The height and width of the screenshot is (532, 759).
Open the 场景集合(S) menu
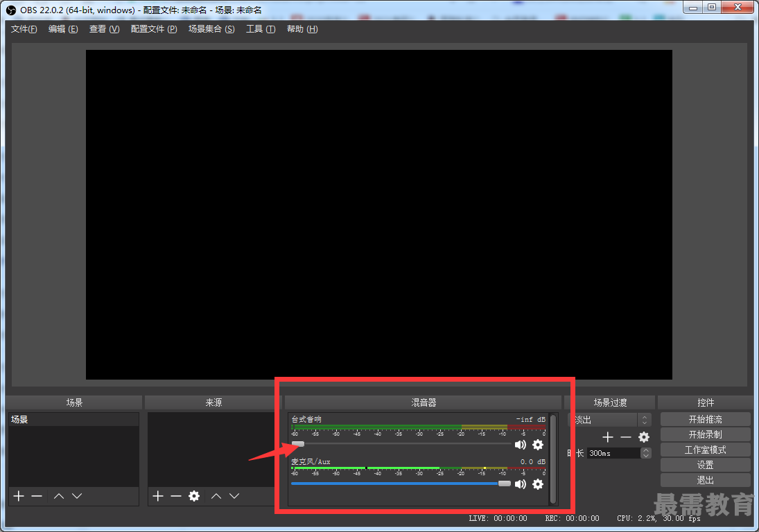point(211,29)
